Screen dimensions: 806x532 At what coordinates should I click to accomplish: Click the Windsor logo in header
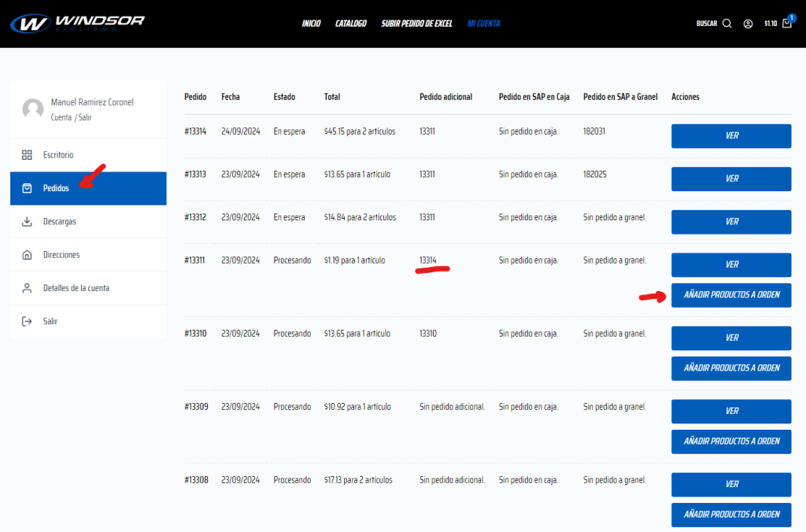point(77,23)
